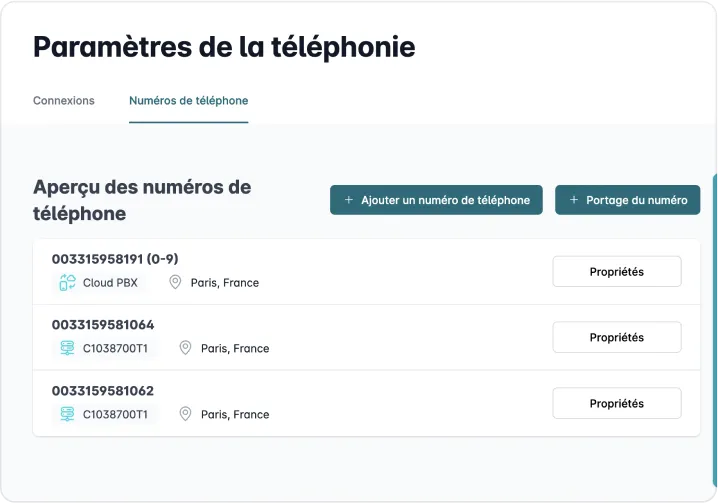Click location pin in the 0033159581064 row
This screenshot has height=503, width=718.
coord(185,349)
